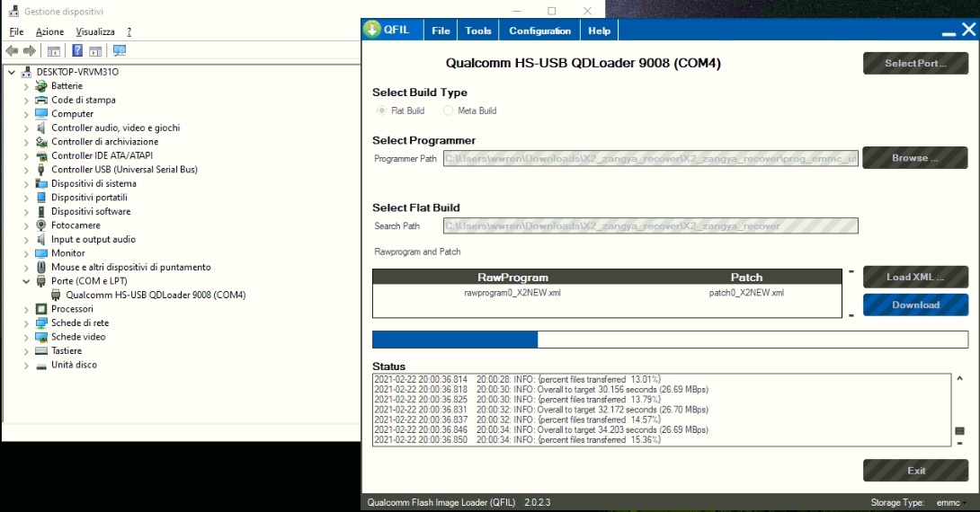Click the Browse button for programmer path

[915, 158]
